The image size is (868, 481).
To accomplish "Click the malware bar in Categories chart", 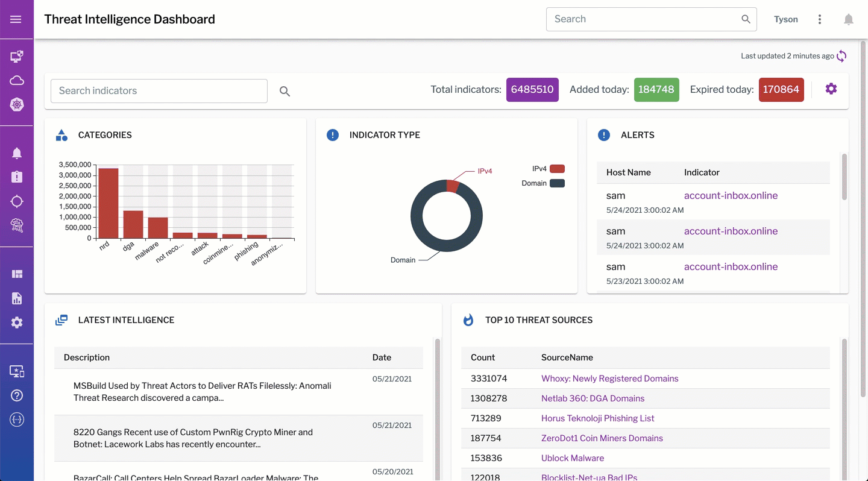I will coord(158,228).
